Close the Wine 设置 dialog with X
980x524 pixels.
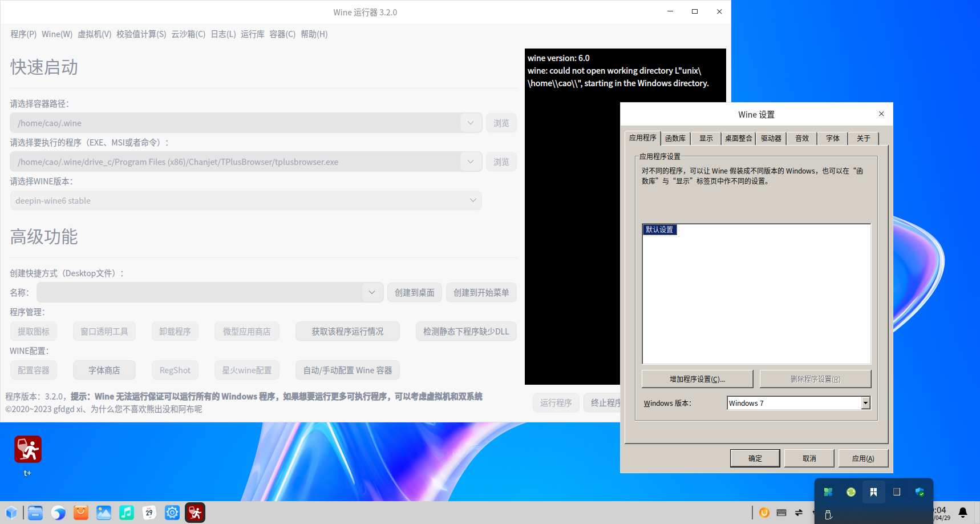(x=881, y=114)
